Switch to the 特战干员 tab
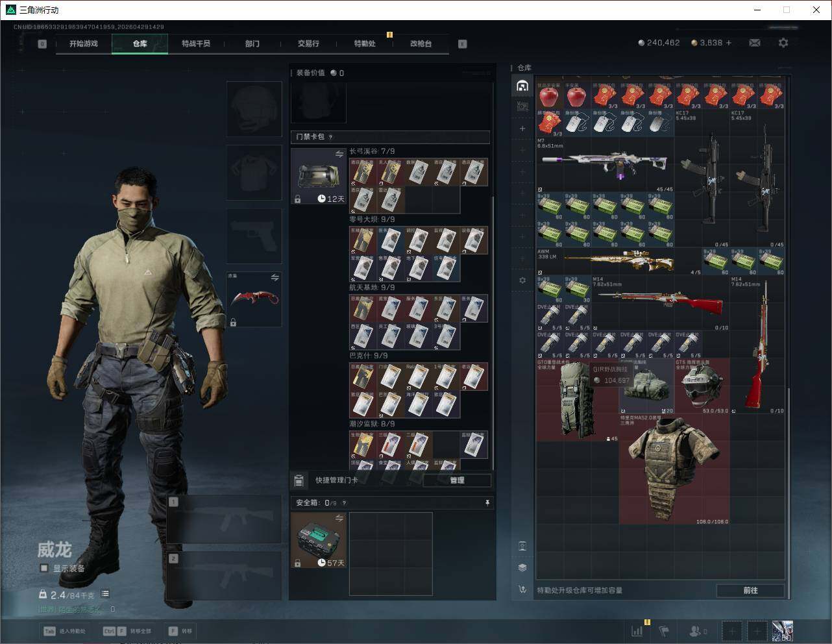Viewport: 832px width, 644px height. pyautogui.click(x=196, y=43)
